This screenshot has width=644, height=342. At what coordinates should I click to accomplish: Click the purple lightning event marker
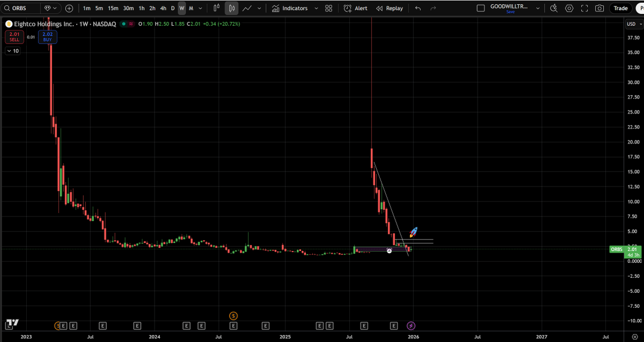[x=411, y=325]
